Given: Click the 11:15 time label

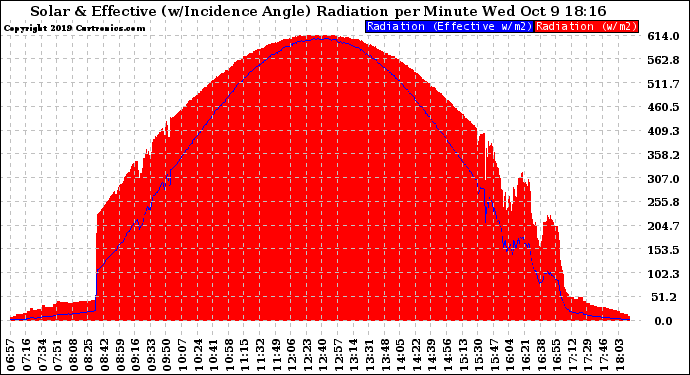Looking at the screenshot, I should tap(245, 355).
